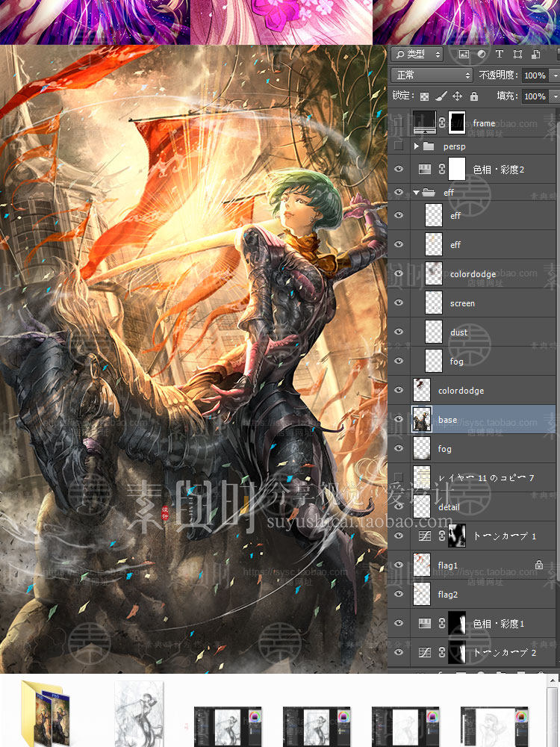
Task: Click the hue/saturation adjustment icon of 色相・彩度1
Action: (x=424, y=623)
